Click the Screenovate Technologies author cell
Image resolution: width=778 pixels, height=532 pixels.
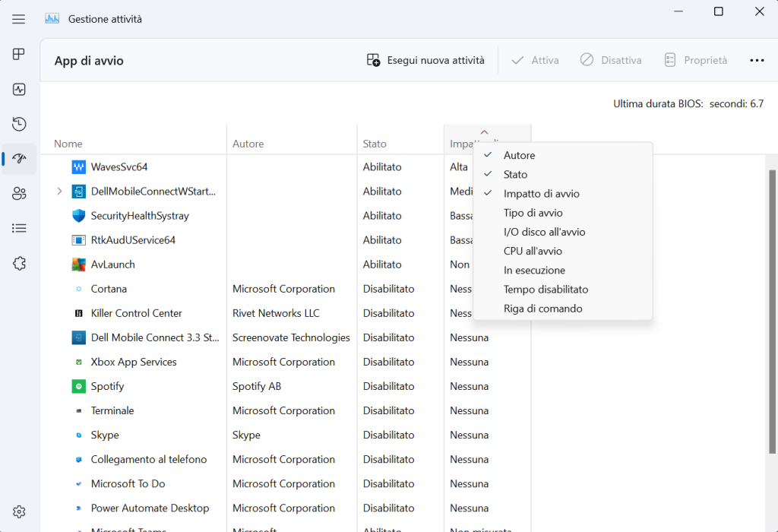[x=291, y=337]
